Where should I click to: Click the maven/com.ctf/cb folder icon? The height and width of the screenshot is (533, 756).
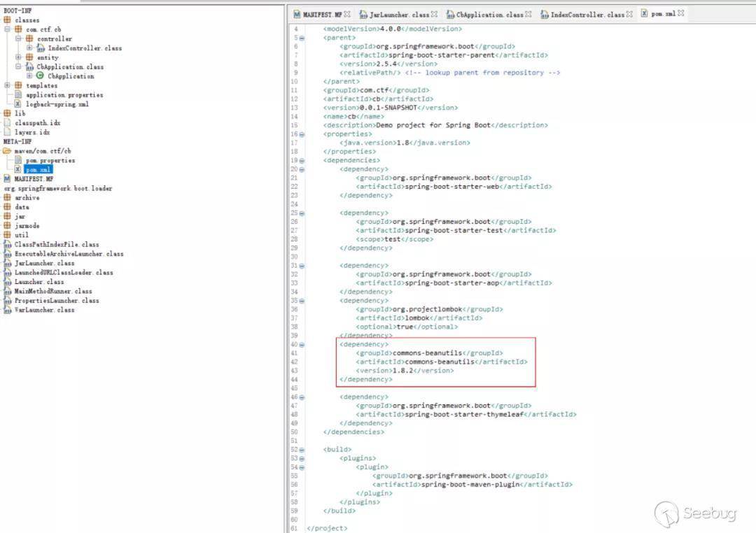pos(7,151)
